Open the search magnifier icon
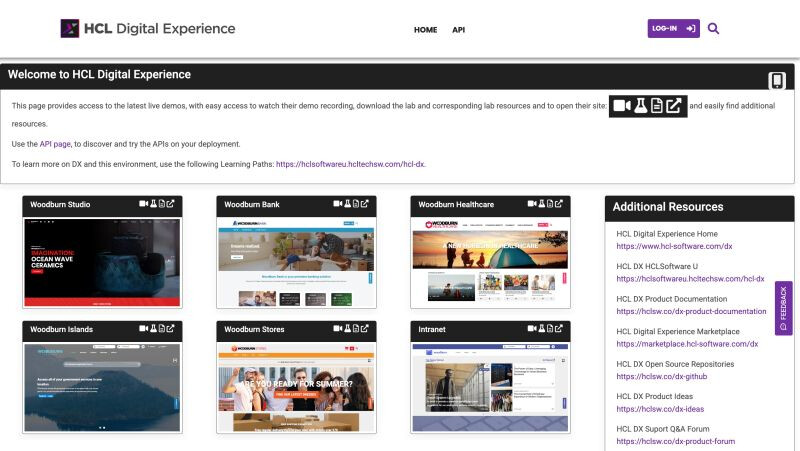Image resolution: width=800 pixels, height=451 pixels. pos(713,29)
